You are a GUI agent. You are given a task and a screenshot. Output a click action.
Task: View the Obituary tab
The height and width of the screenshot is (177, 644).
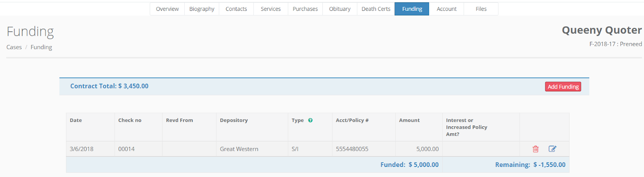340,9
